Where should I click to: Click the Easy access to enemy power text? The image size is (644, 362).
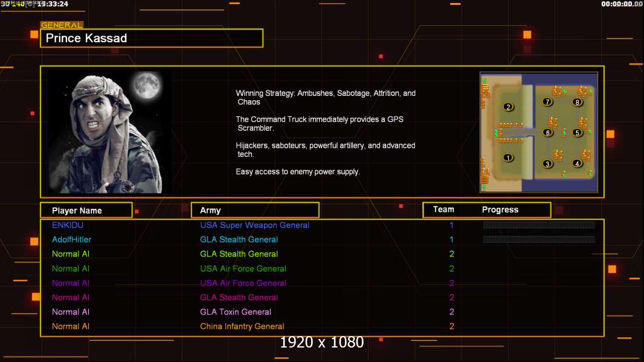click(x=298, y=172)
